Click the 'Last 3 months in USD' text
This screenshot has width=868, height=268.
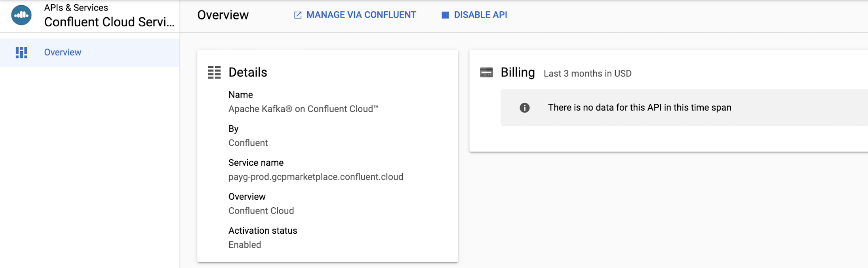pyautogui.click(x=587, y=73)
